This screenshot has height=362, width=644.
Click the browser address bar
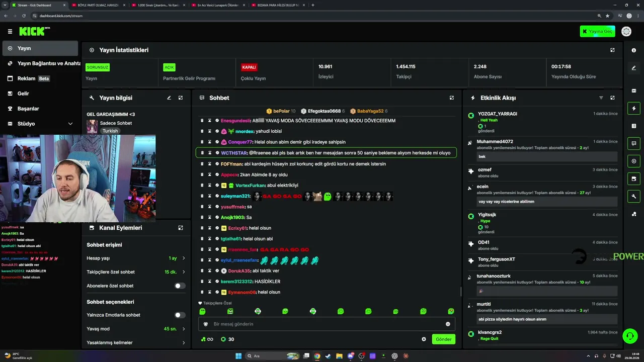click(312, 16)
